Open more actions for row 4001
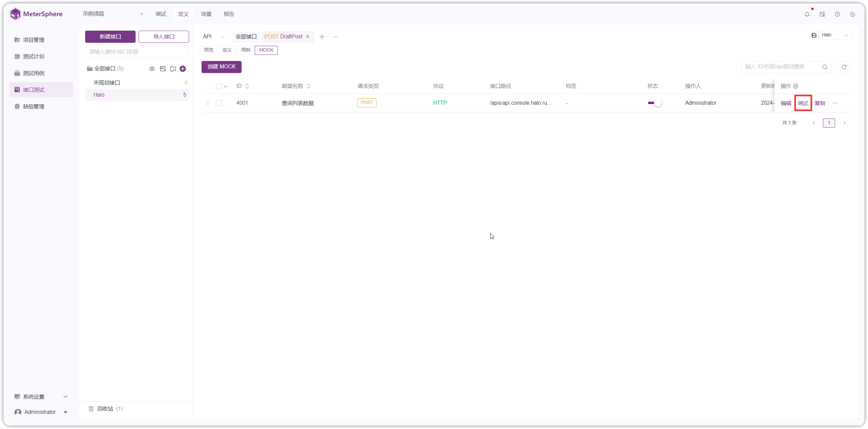 (835, 103)
